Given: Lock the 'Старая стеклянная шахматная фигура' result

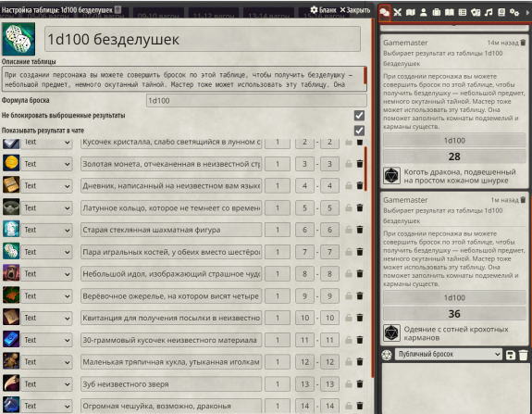Looking at the screenshot, I should [x=349, y=230].
